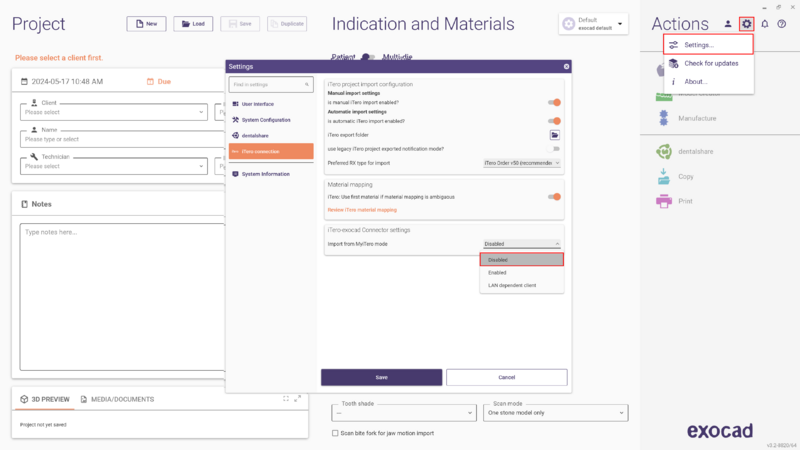Open the Scan mode dropdown

pos(556,413)
